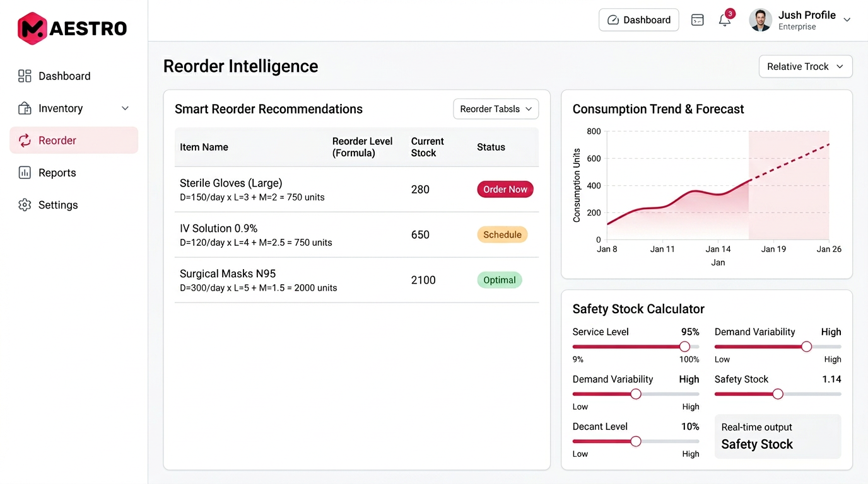Open the calendar icon in top bar
Viewport: 868px width, 484px height.
click(697, 20)
